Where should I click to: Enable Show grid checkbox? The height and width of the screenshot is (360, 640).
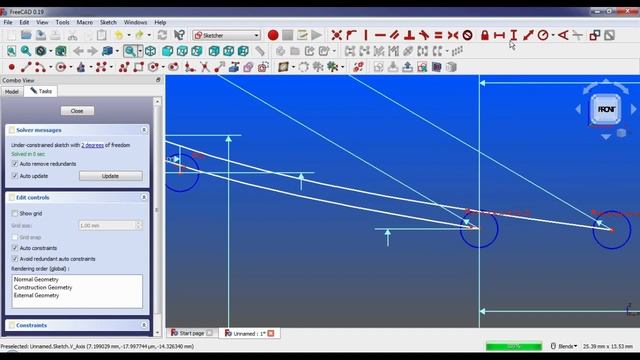pos(15,213)
